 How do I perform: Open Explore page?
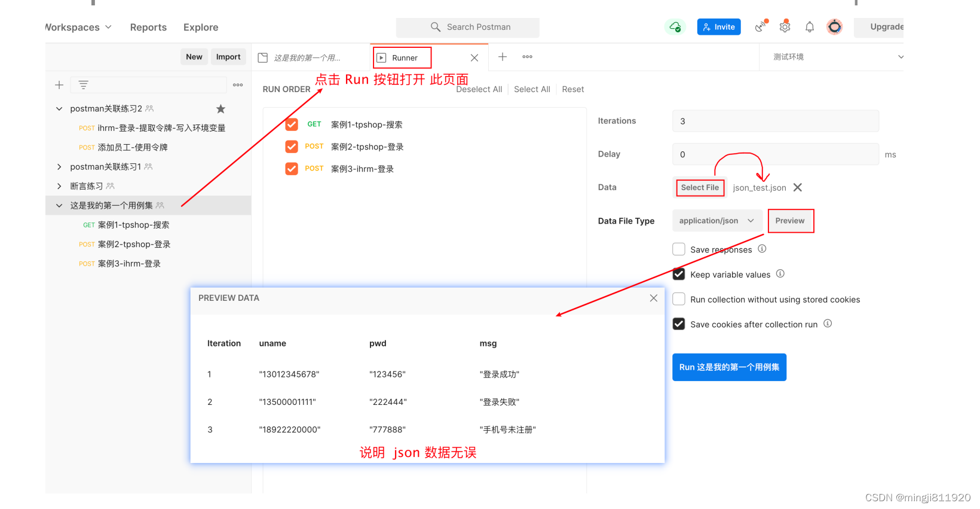(201, 27)
